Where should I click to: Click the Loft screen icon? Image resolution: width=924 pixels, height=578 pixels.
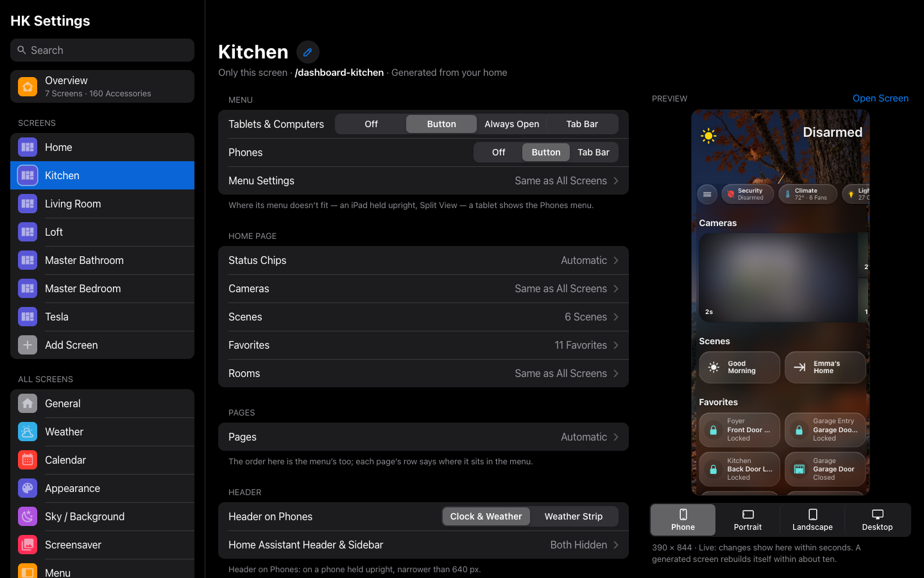[x=28, y=232]
